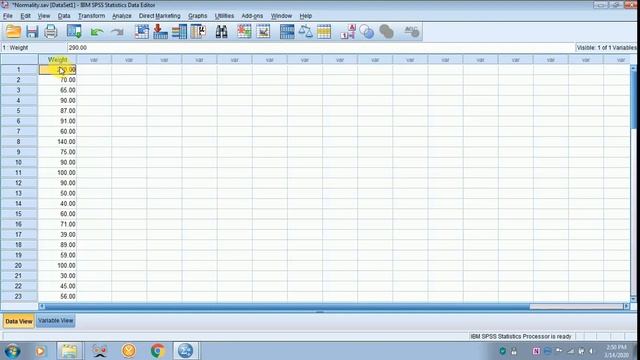Show Variables information icon
The width and height of the screenshot is (640, 360).
(179, 32)
